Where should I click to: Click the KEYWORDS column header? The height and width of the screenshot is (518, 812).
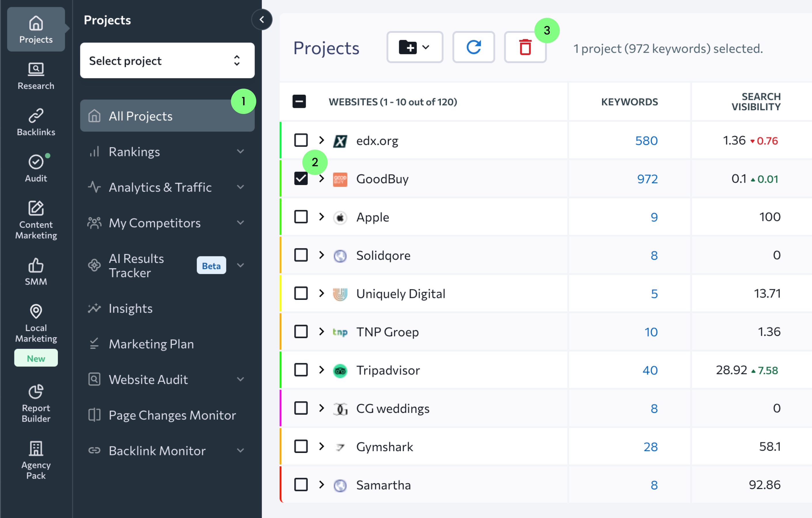coord(629,102)
